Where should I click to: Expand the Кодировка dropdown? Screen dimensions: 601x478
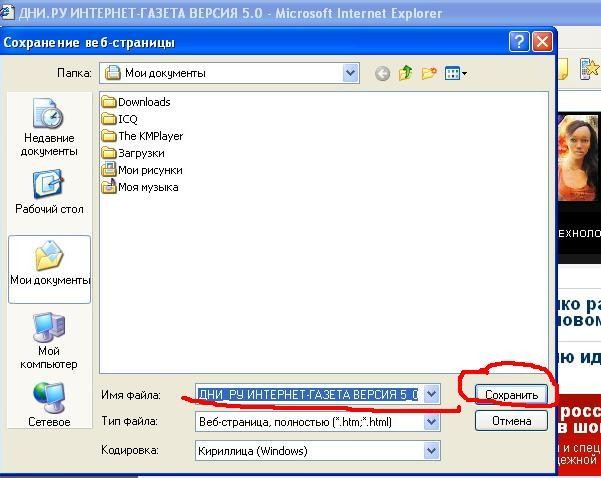(432, 451)
